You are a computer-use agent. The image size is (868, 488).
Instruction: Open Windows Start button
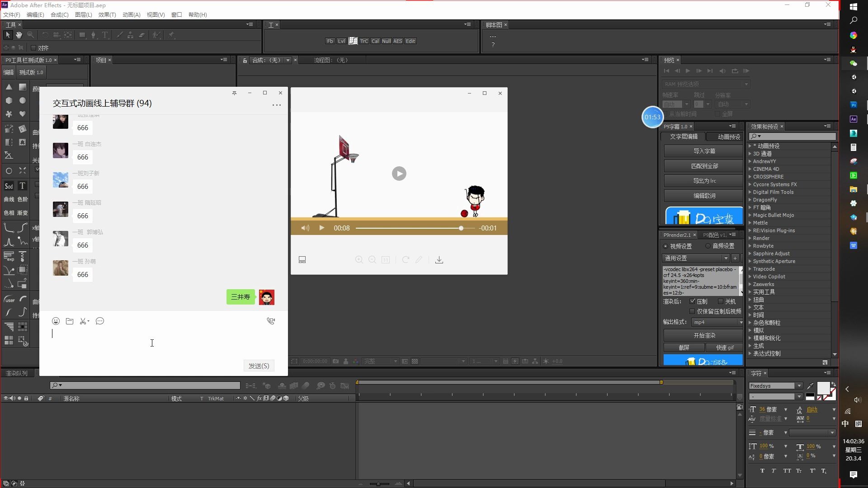853,7
